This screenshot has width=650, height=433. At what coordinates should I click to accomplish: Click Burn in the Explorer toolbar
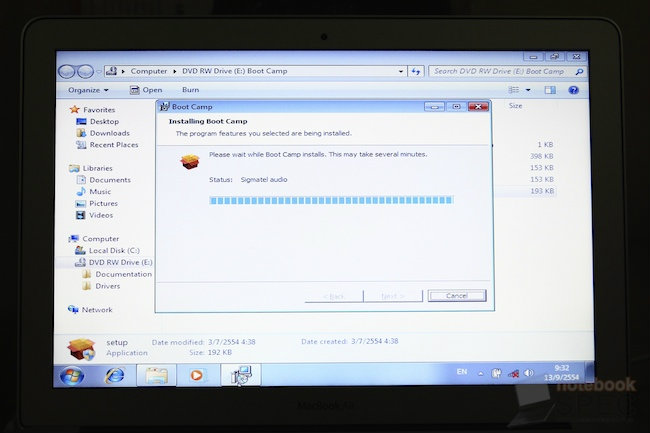click(190, 90)
